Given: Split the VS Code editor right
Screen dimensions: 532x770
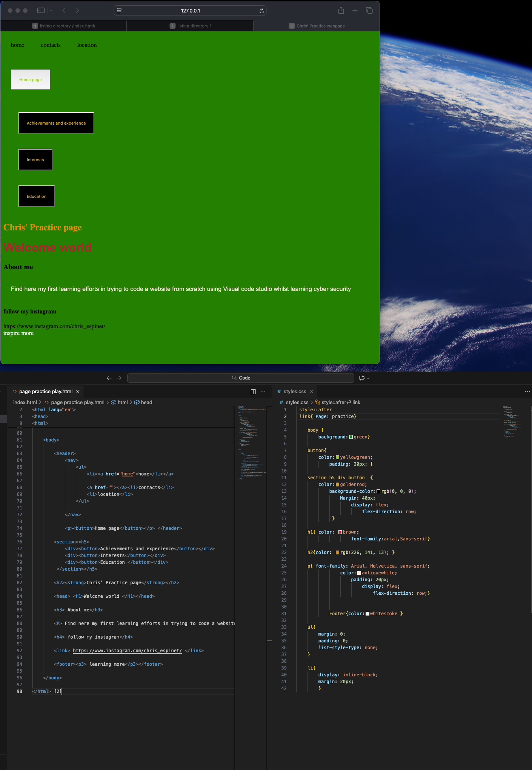Looking at the screenshot, I should pyautogui.click(x=253, y=392).
